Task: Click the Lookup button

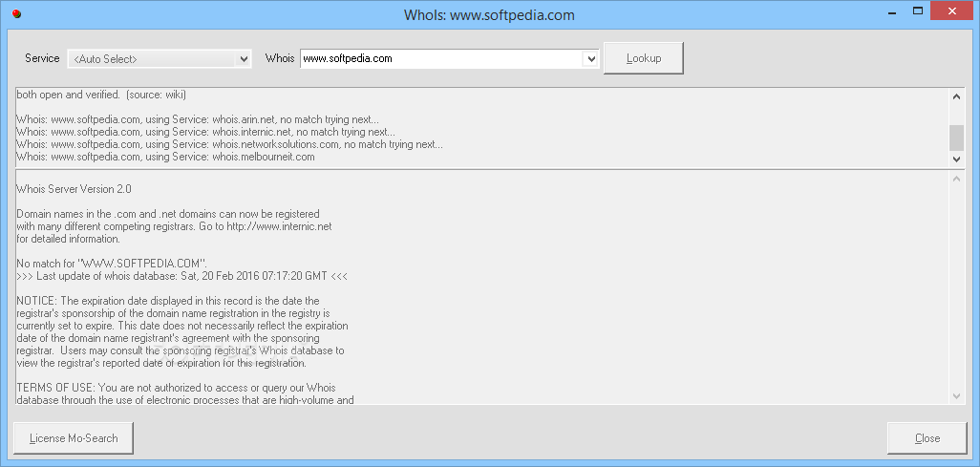Action: point(643,58)
